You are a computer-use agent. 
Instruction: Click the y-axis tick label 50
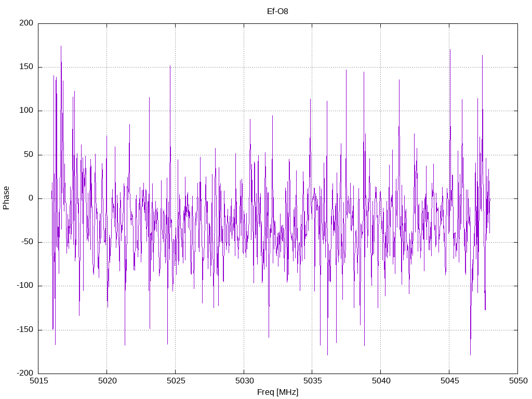[29, 154]
